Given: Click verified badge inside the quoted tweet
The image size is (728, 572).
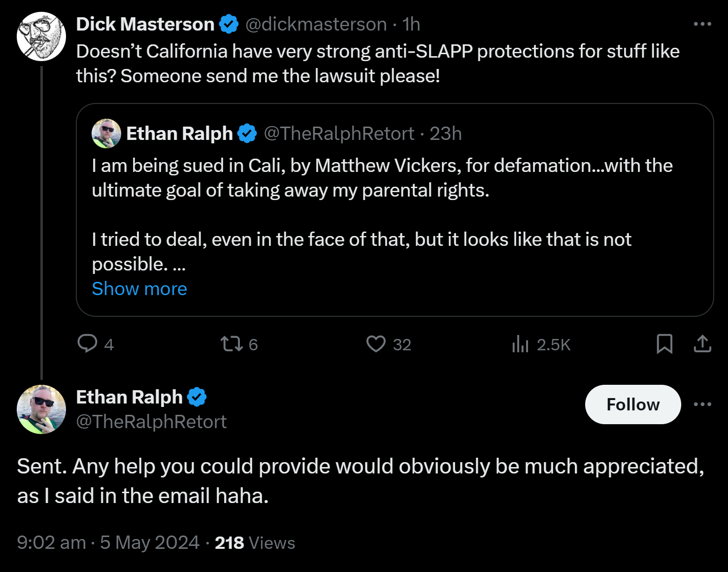Looking at the screenshot, I should 247,134.
